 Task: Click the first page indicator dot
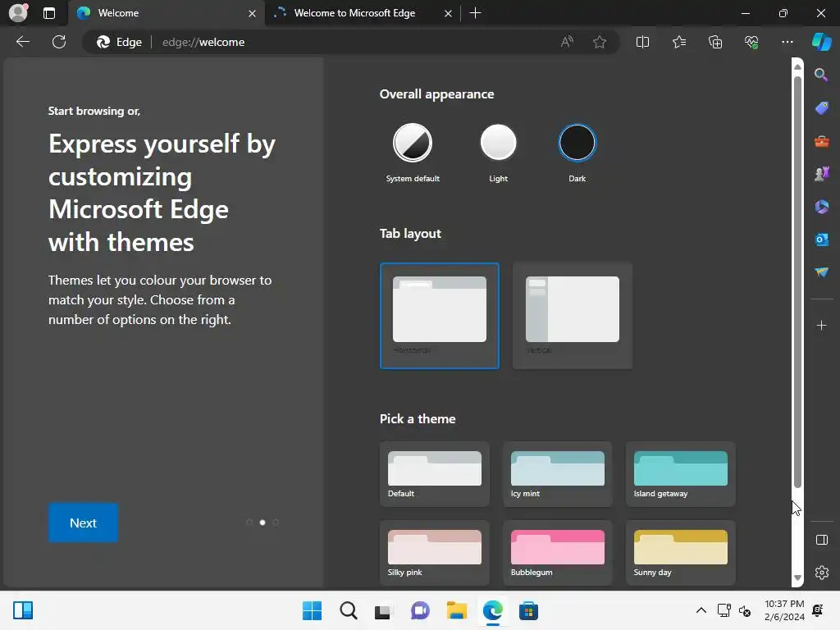point(249,523)
